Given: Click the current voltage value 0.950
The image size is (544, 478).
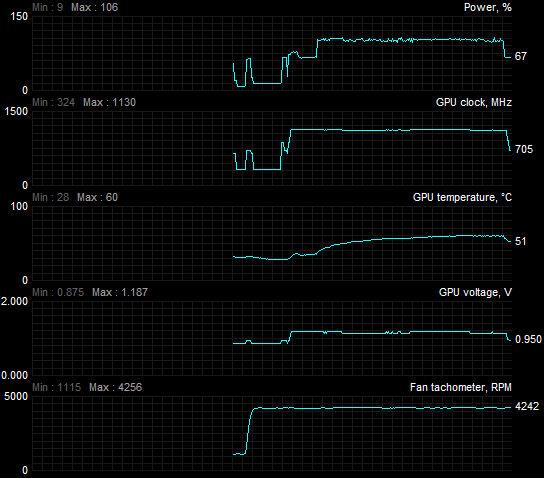Looking at the screenshot, I should [x=528, y=339].
